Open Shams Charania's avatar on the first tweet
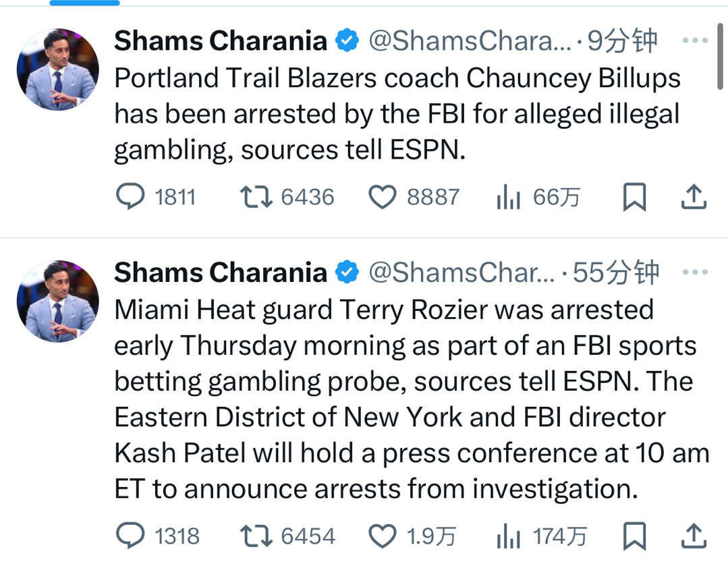 click(57, 70)
